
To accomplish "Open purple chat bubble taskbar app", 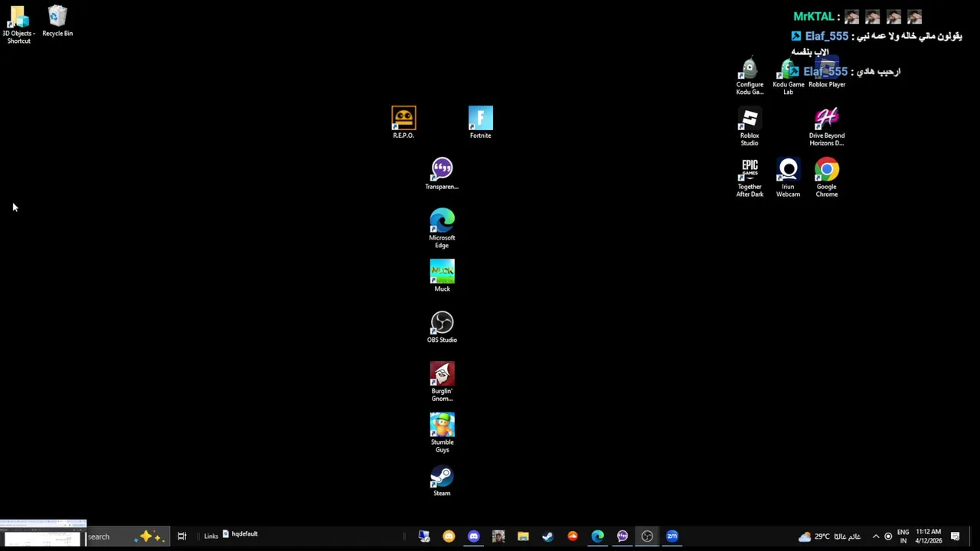I will click(x=622, y=536).
